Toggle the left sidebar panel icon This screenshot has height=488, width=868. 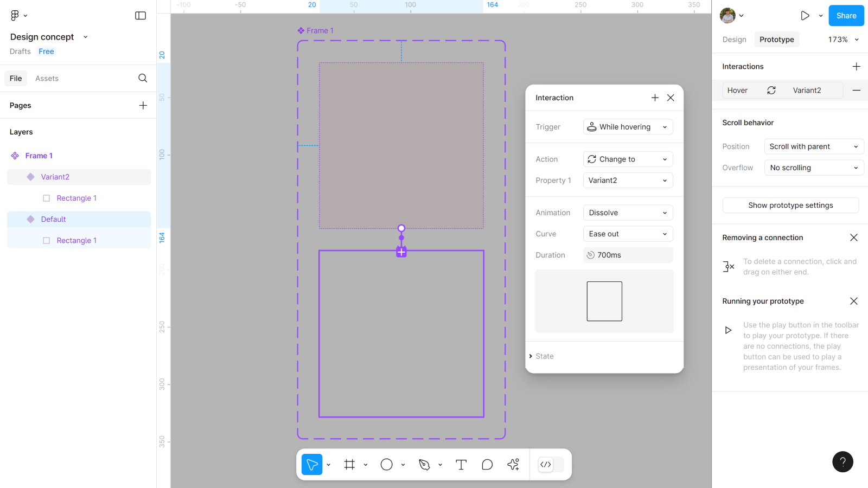(x=141, y=16)
